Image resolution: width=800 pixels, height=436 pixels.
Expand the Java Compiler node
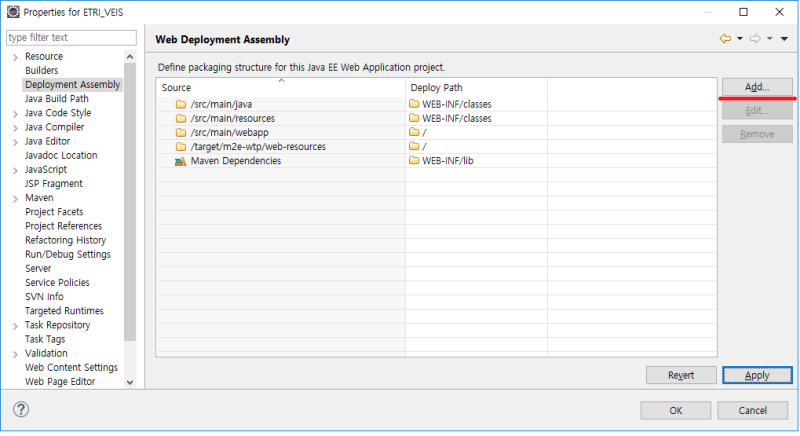point(15,128)
